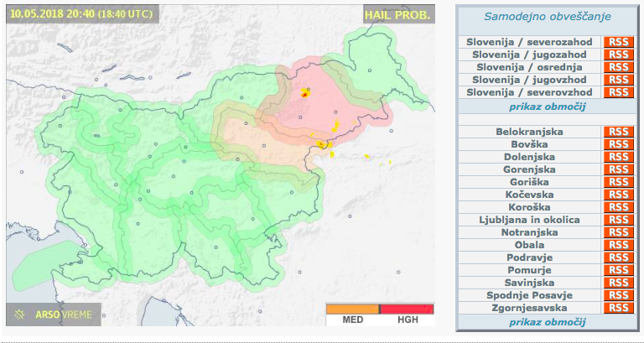Viewport: 644px width, 343px height.
Task: Expand upper 'prikaz območij' region display
Action: [547, 107]
